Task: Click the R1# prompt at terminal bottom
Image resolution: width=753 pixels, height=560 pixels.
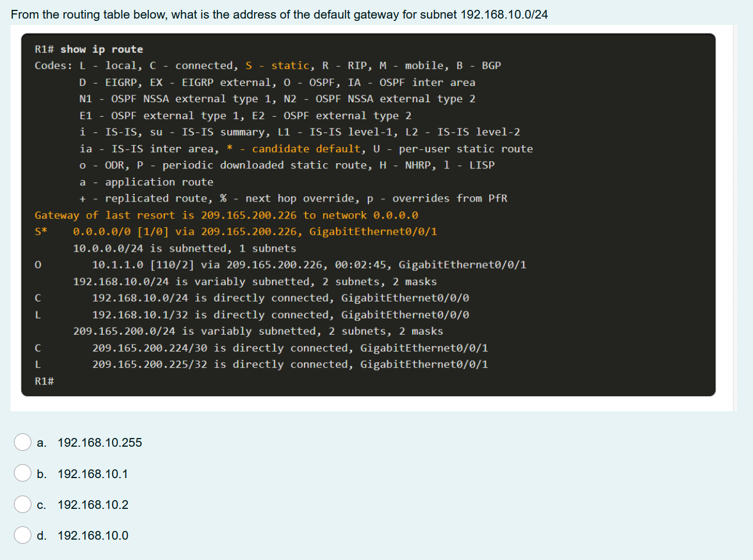Action: (44, 381)
